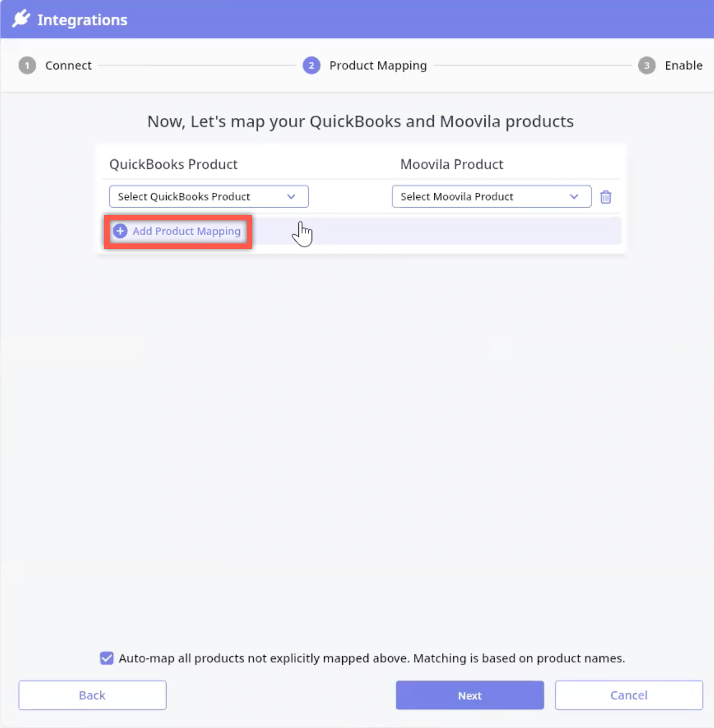Click the Auto-map description text label
The height and width of the screenshot is (728, 714).
[x=372, y=658]
